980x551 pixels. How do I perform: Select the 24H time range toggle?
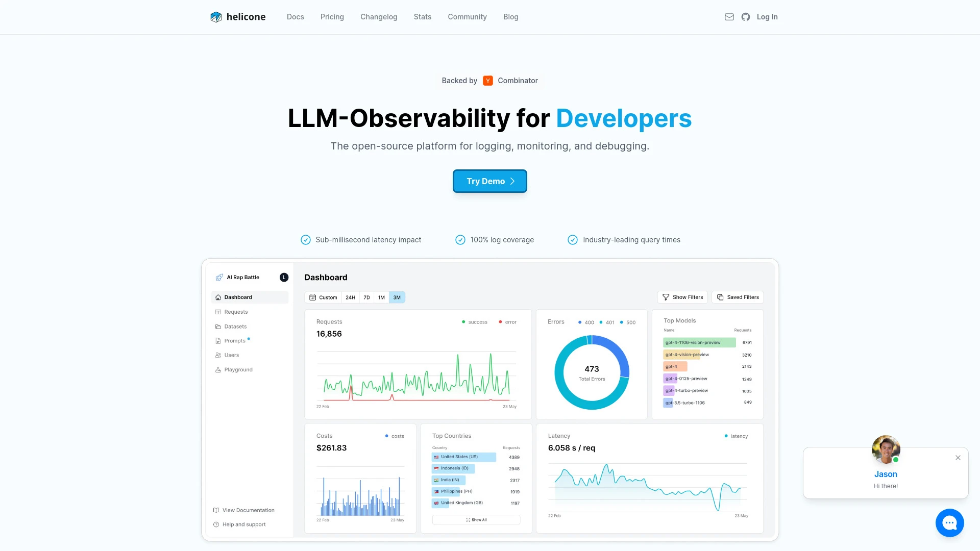point(350,297)
